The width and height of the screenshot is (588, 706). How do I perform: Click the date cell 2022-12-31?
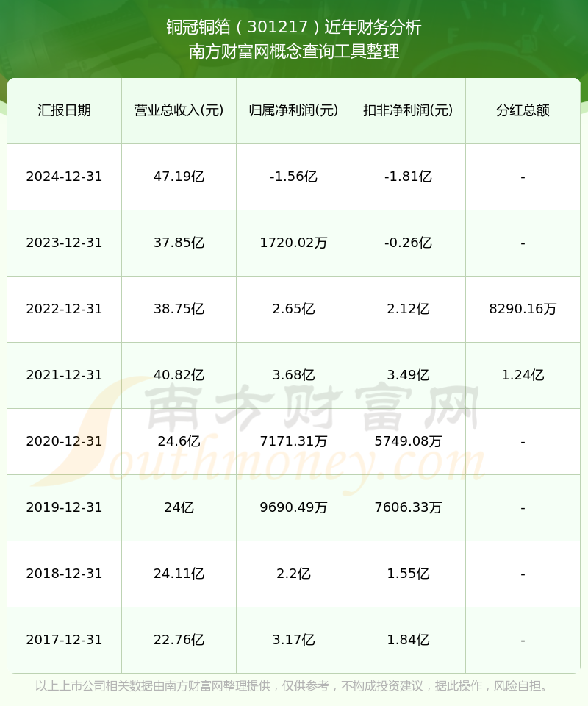point(65,309)
